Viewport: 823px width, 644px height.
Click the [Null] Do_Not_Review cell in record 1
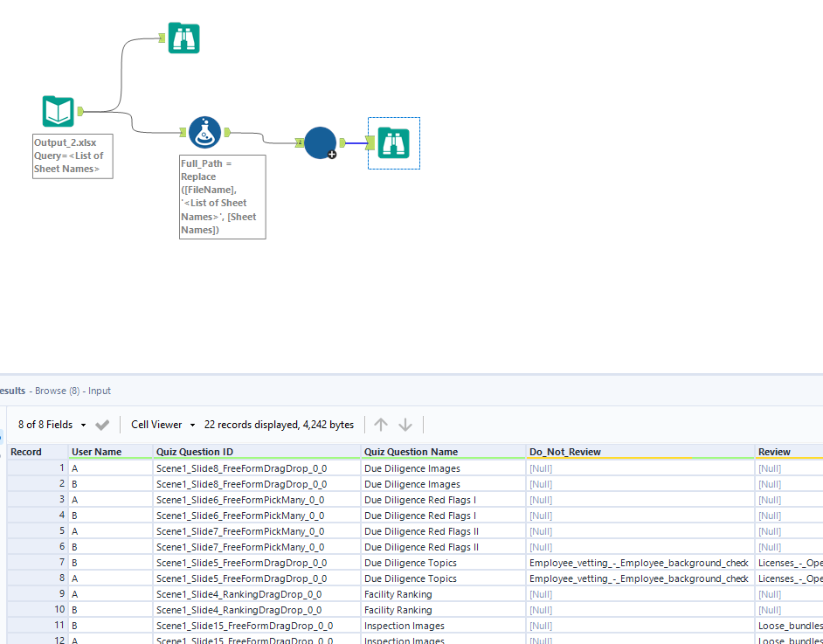pos(640,468)
